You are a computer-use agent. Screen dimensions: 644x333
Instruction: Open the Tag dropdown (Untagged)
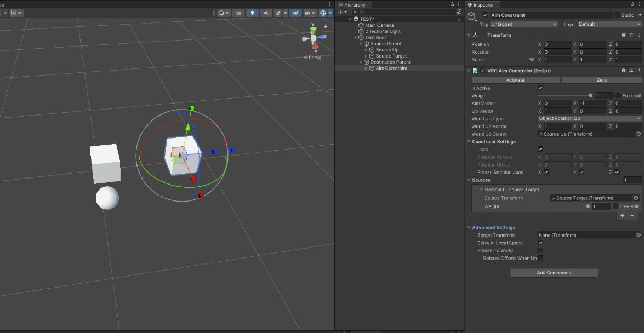click(x=524, y=24)
